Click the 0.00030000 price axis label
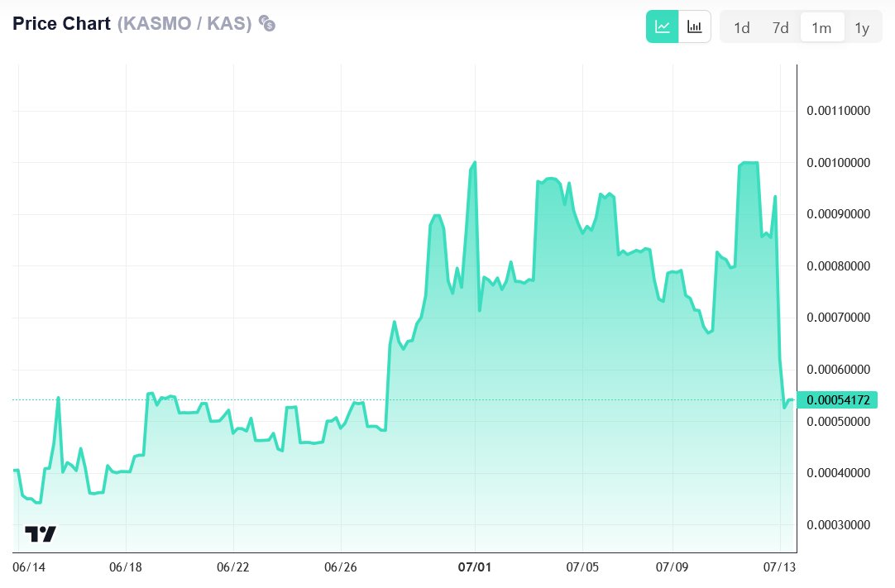 (838, 524)
